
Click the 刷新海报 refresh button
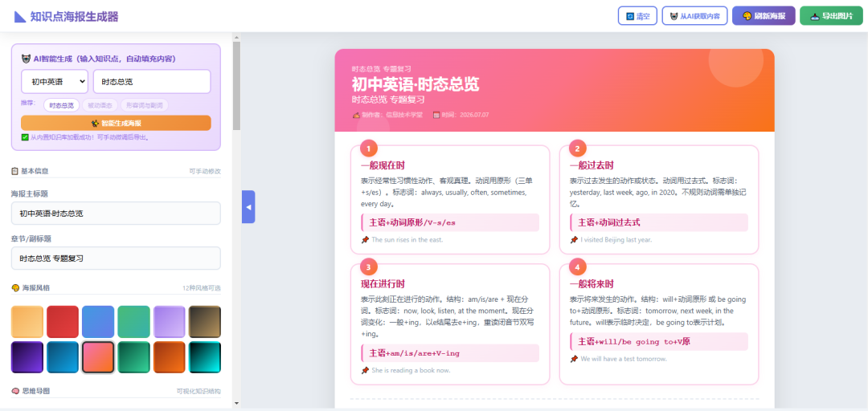tap(764, 16)
